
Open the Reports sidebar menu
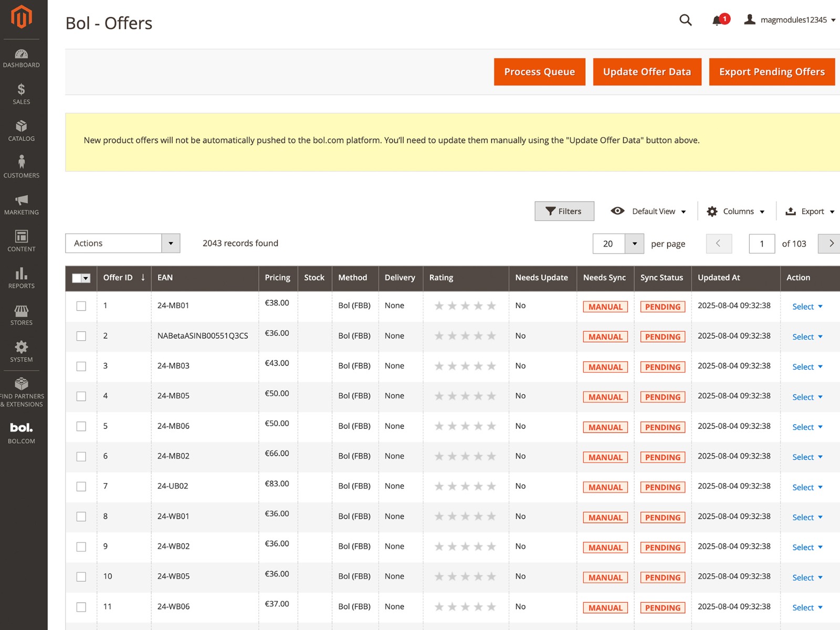click(x=22, y=278)
